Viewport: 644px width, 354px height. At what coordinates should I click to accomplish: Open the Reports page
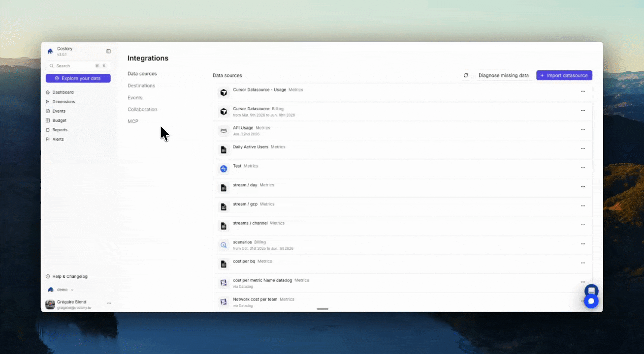(60, 130)
